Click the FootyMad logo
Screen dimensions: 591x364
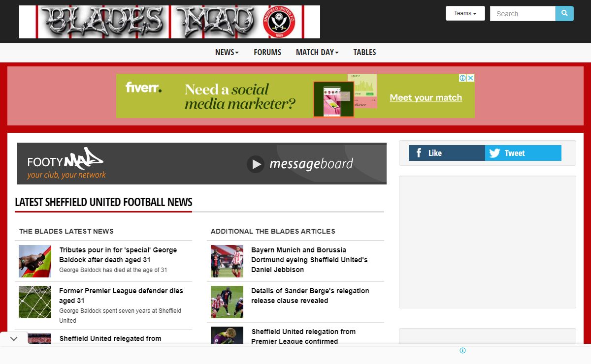coord(66,163)
